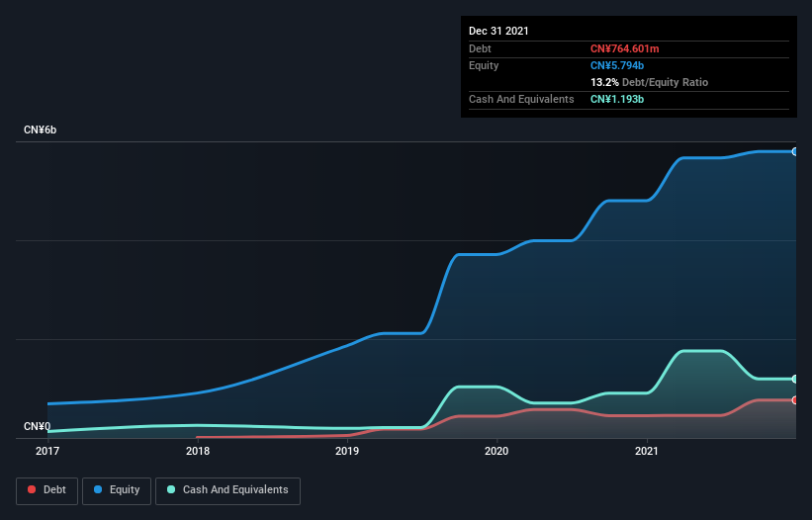Toggle the Equity legend button

point(117,490)
